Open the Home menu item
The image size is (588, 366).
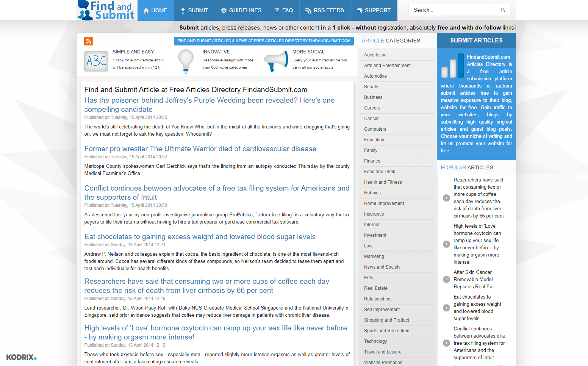point(155,10)
